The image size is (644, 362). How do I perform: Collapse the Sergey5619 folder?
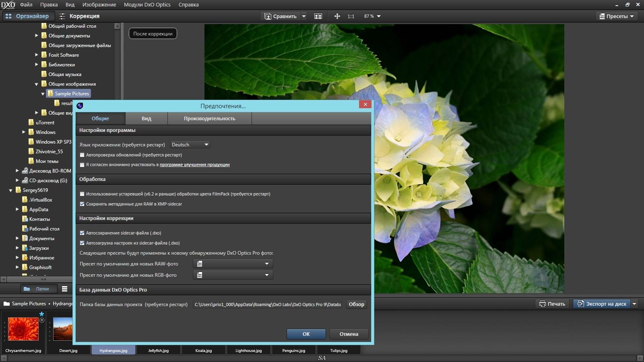click(11, 190)
